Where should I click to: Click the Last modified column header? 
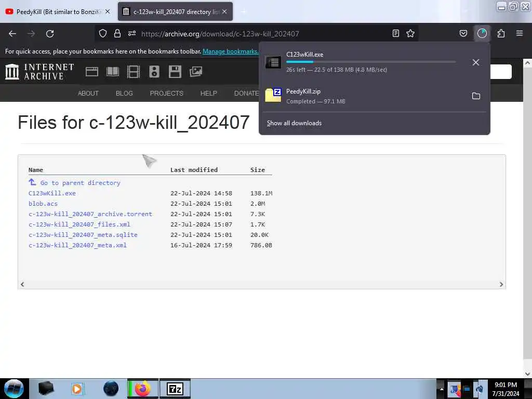coord(194,170)
